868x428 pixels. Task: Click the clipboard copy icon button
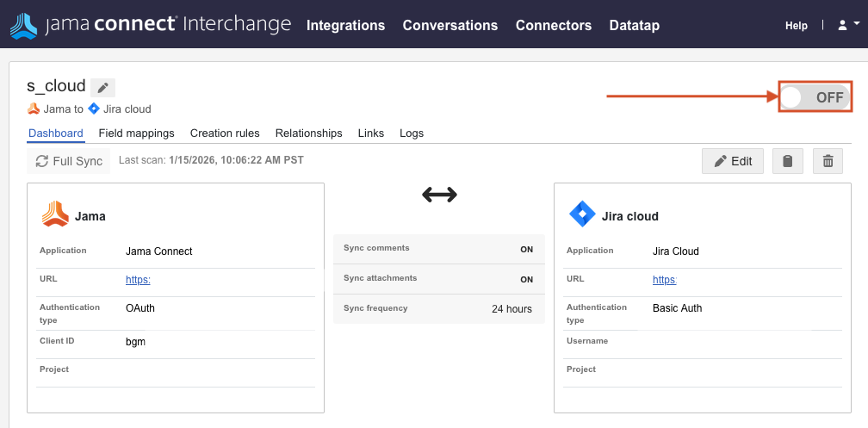pyautogui.click(x=788, y=161)
